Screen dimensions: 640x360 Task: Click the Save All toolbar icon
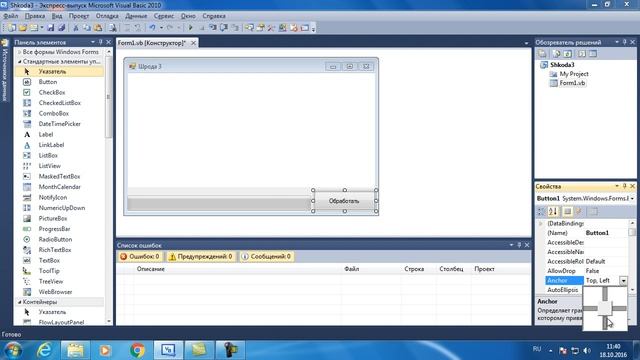[x=62, y=28]
